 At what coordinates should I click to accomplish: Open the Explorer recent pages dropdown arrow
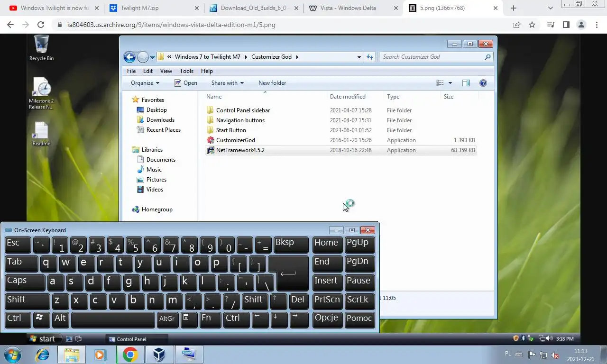pyautogui.click(x=152, y=57)
